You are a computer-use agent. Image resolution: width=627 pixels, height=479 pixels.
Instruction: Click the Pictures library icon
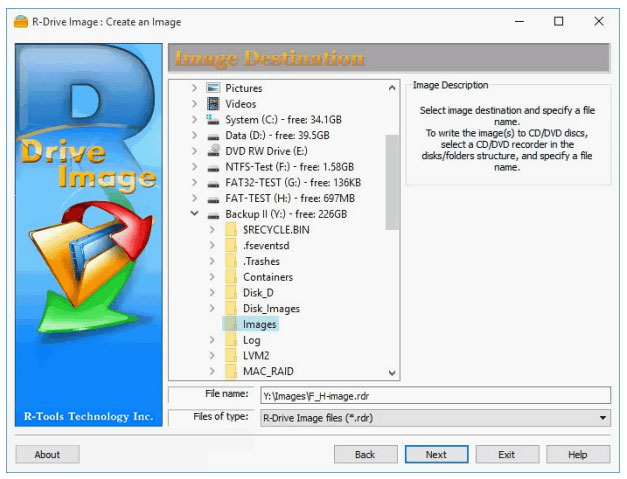pos(213,88)
